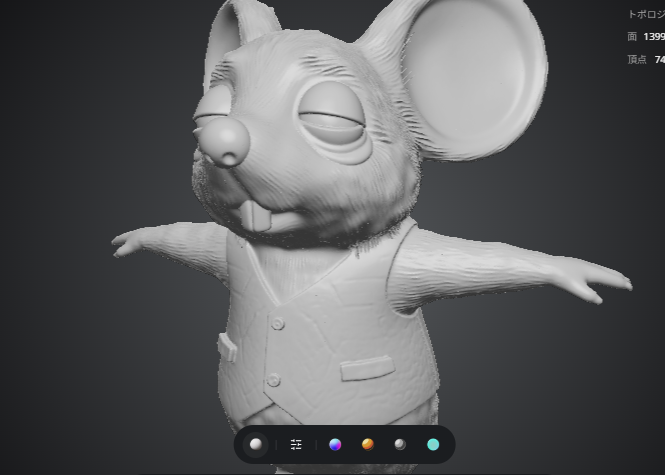The width and height of the screenshot is (665, 475).
Task: Click the cut-off 頂点 vertex count label
Action: pyautogui.click(x=646, y=59)
